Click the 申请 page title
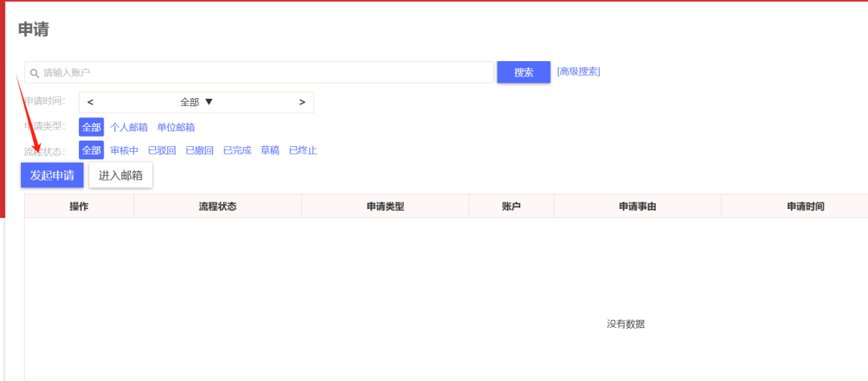 pos(34,30)
